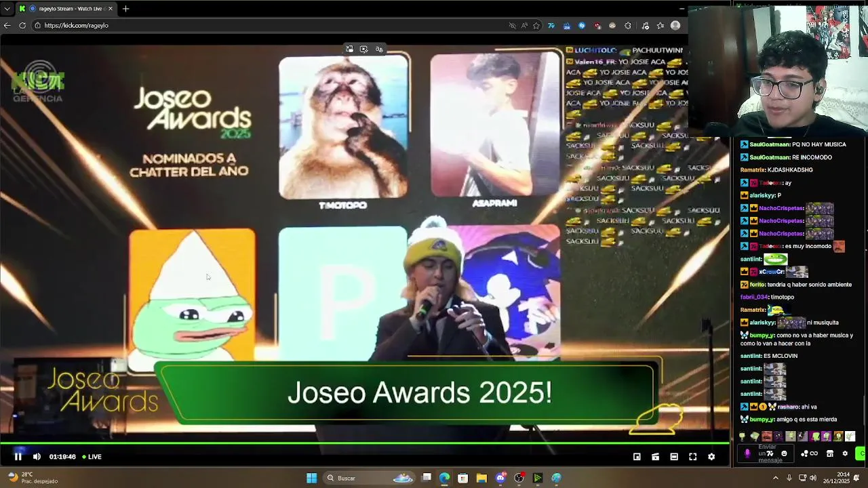Open Task View on the taskbar
Image resolution: width=868 pixels, height=488 pixels.
pyautogui.click(x=427, y=478)
